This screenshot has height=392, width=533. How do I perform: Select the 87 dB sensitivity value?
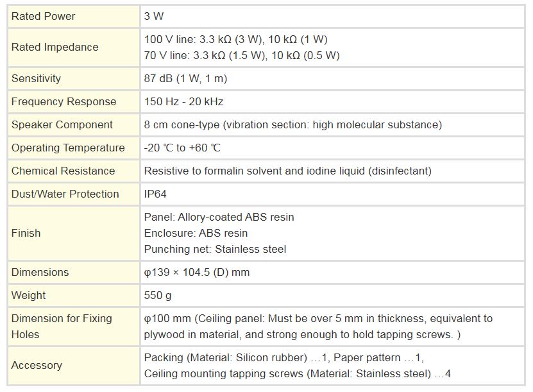coord(185,78)
